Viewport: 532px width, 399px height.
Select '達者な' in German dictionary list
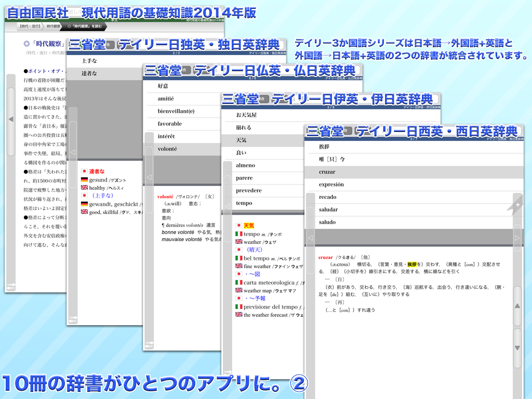coord(104,74)
